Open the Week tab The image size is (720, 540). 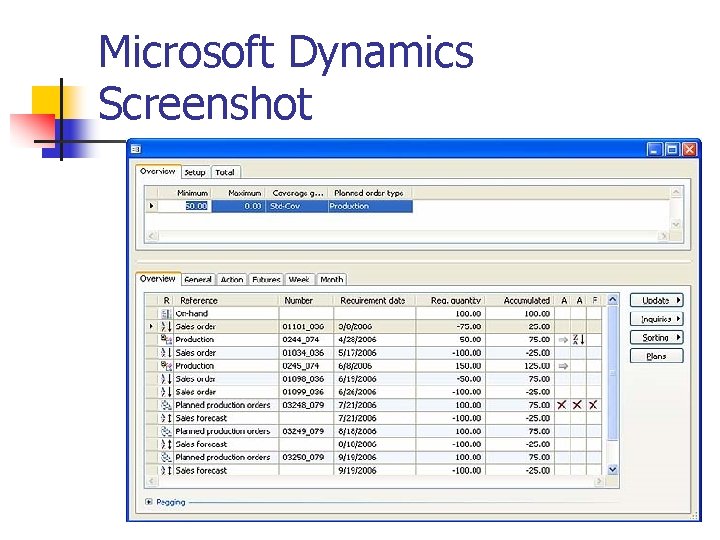click(299, 279)
